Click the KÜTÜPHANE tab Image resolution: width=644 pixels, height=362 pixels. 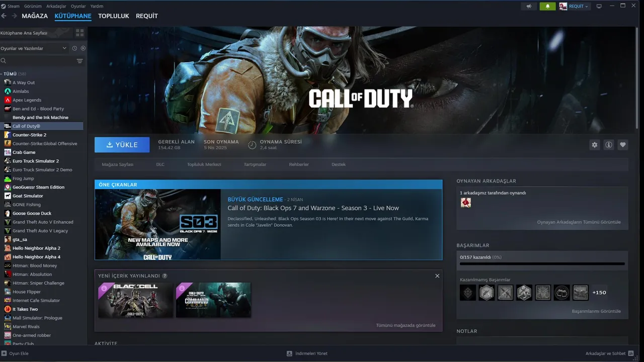(x=73, y=16)
